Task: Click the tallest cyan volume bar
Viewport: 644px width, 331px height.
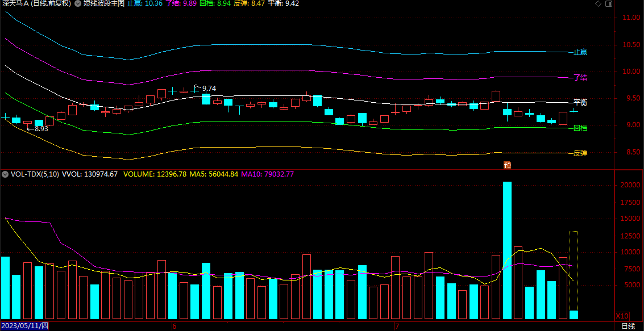Action: click(x=507, y=250)
